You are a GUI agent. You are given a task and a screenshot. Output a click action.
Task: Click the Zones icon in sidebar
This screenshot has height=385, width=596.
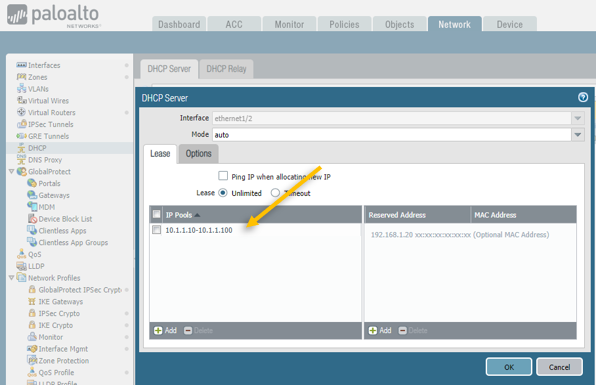[x=21, y=77]
